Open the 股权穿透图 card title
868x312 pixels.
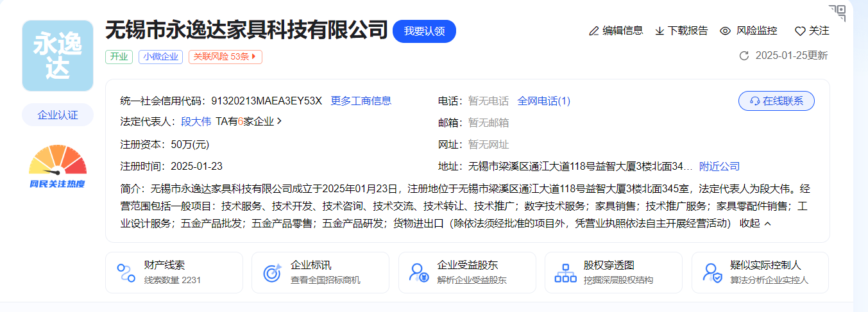[609, 265]
